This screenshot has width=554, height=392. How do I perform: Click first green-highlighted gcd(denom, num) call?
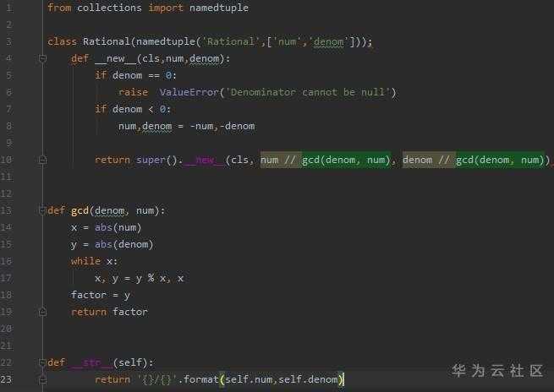346,160
